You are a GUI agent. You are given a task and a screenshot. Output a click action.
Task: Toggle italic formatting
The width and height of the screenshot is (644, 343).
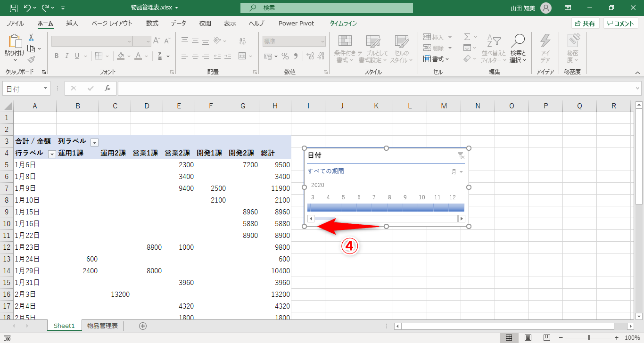pyautogui.click(x=67, y=56)
